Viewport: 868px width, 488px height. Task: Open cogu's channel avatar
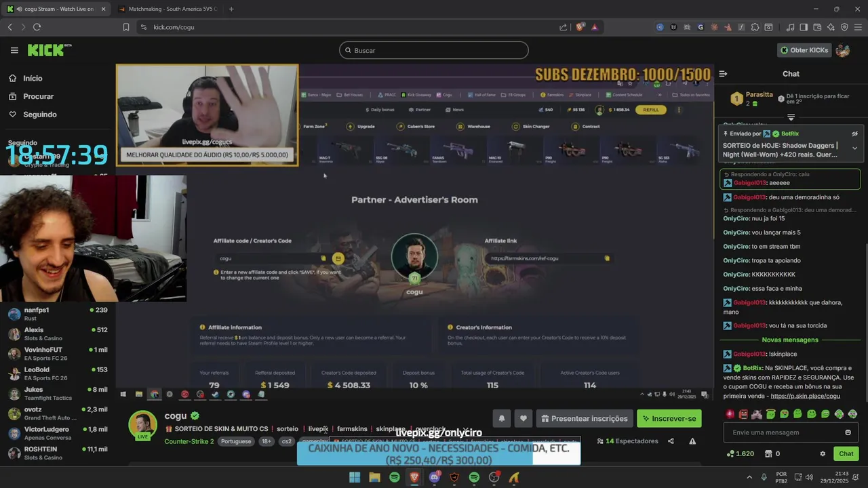pyautogui.click(x=143, y=425)
